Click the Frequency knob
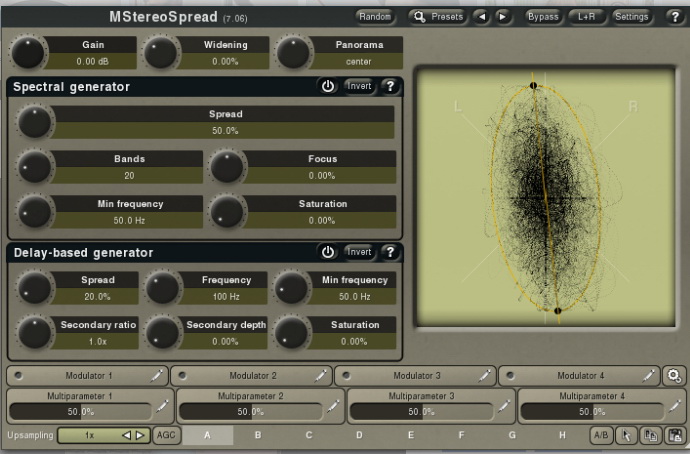This screenshot has height=454, width=690. pyautogui.click(x=163, y=288)
